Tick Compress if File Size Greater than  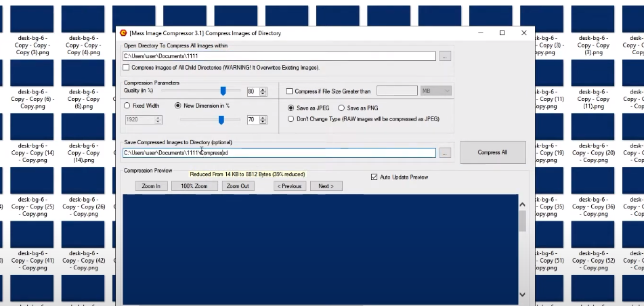point(290,91)
